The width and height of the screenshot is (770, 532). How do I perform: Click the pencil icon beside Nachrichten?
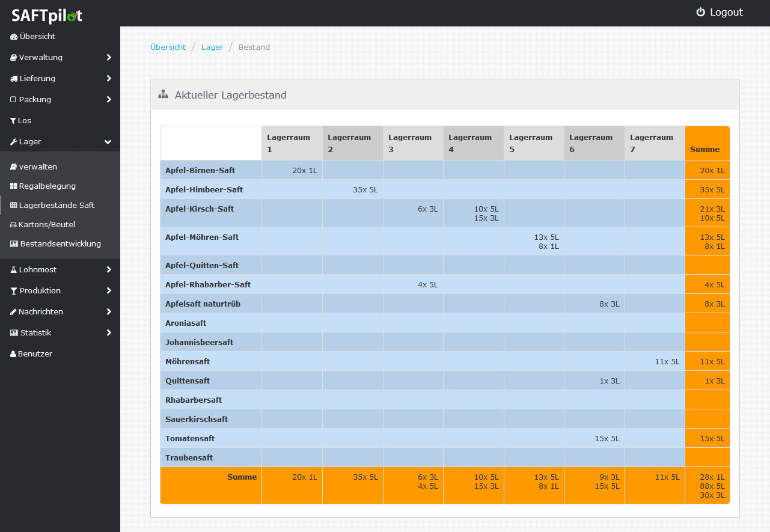pyautogui.click(x=13, y=312)
